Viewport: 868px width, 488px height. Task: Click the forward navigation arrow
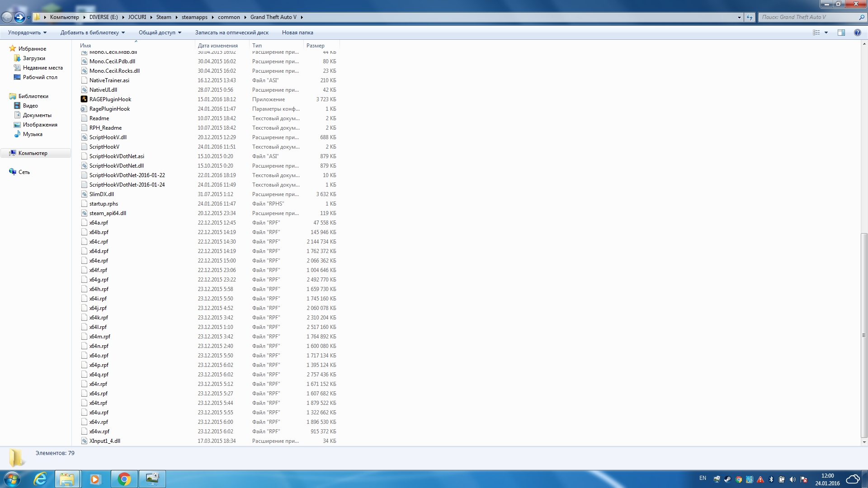coord(19,17)
